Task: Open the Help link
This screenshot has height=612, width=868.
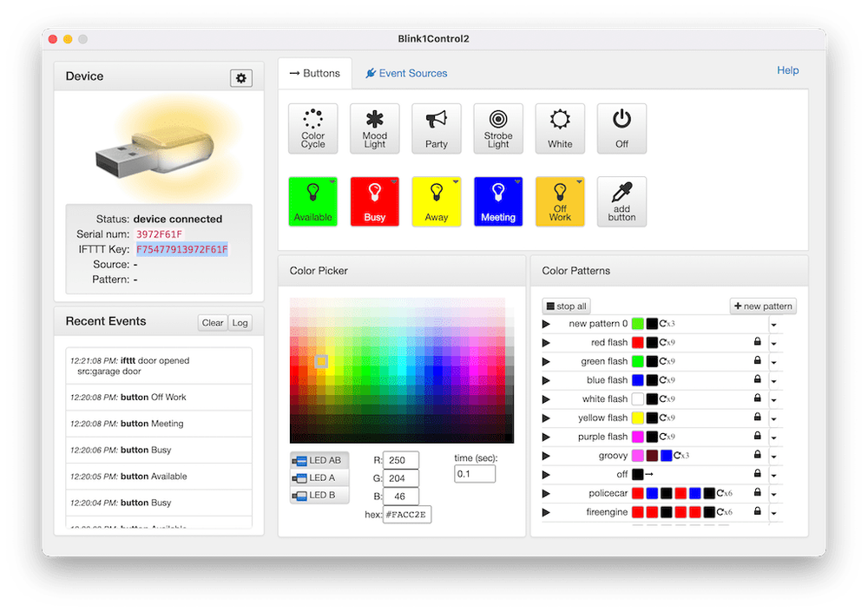Action: (788, 70)
